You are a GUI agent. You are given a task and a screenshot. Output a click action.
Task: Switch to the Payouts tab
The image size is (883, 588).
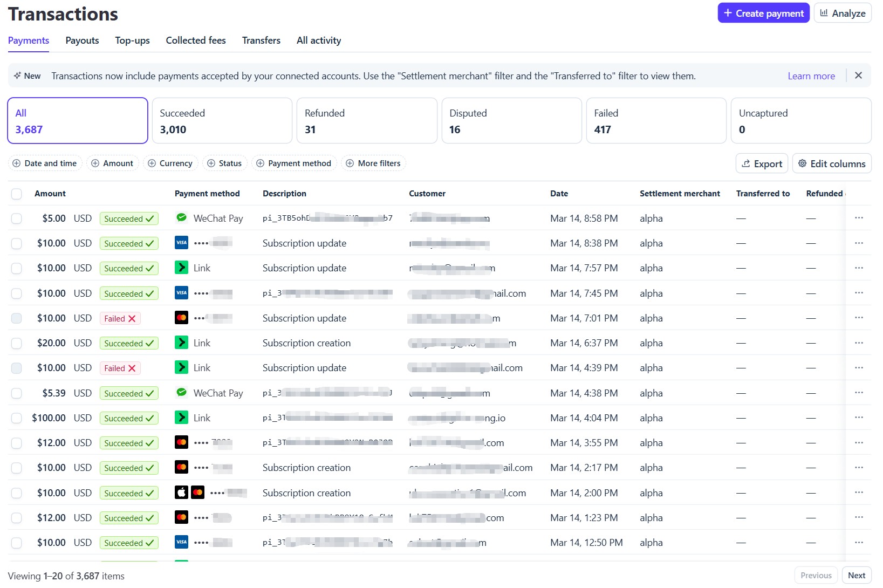[82, 40]
